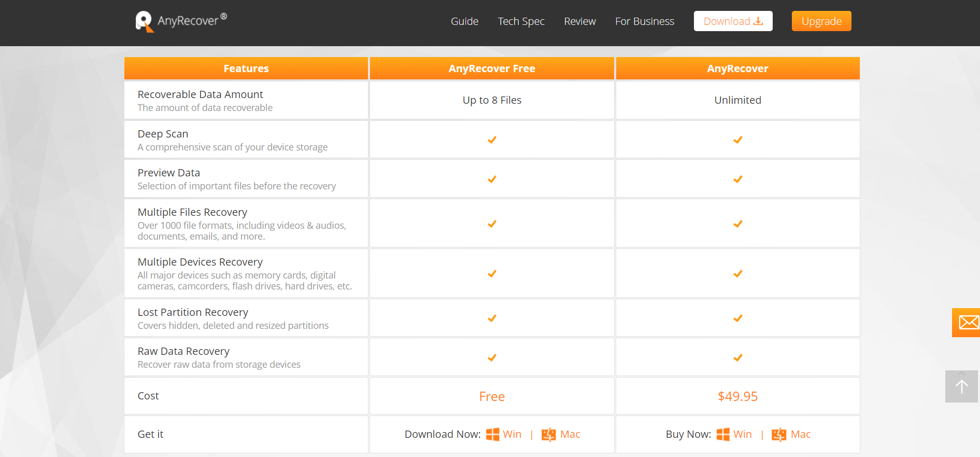Click the 'Multiple Files Recovery' title
980x457 pixels.
tap(192, 212)
